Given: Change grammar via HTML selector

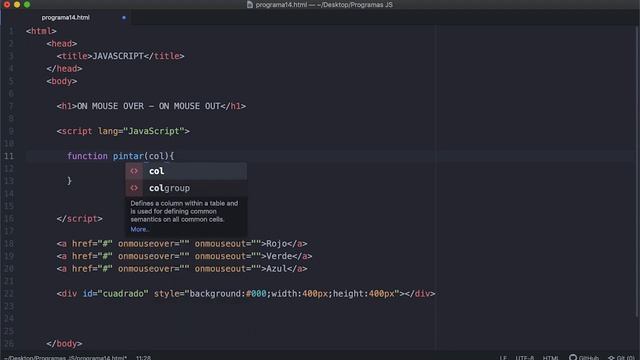Looking at the screenshot, I should click(x=550, y=358).
